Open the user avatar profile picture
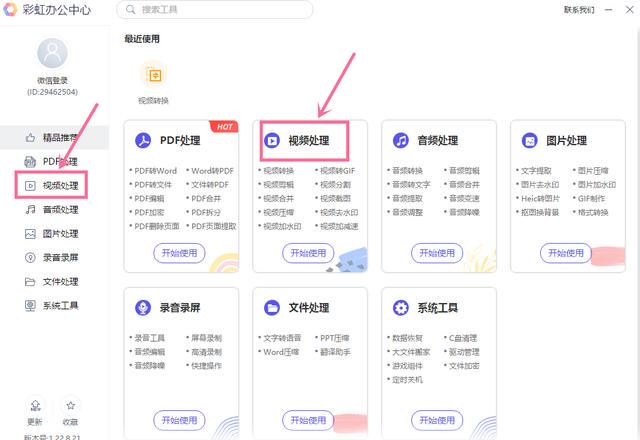Image resolution: width=640 pixels, height=440 pixels. click(52, 53)
